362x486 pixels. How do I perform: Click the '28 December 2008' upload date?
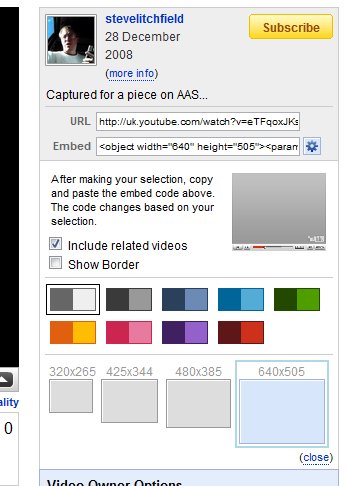(143, 46)
